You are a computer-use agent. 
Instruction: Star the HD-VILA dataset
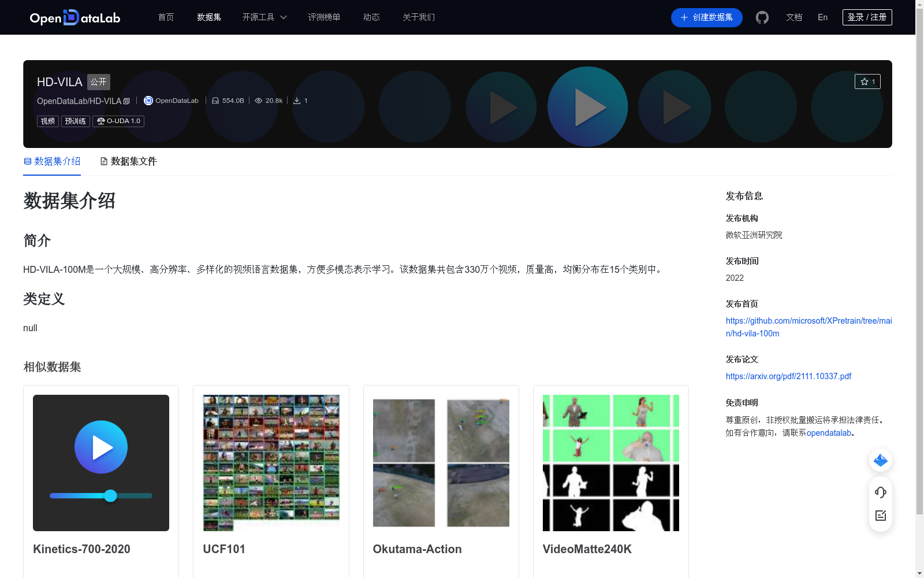867,81
